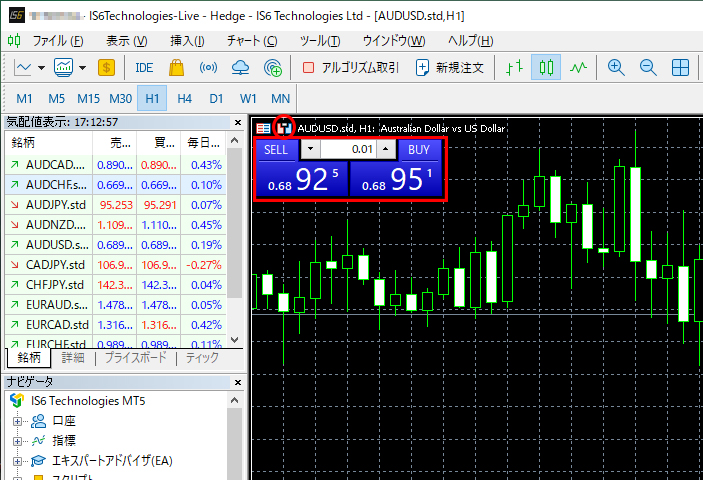Click Market Watch scrollbar down arrow
Screen dimensions: 703x480
[234, 340]
